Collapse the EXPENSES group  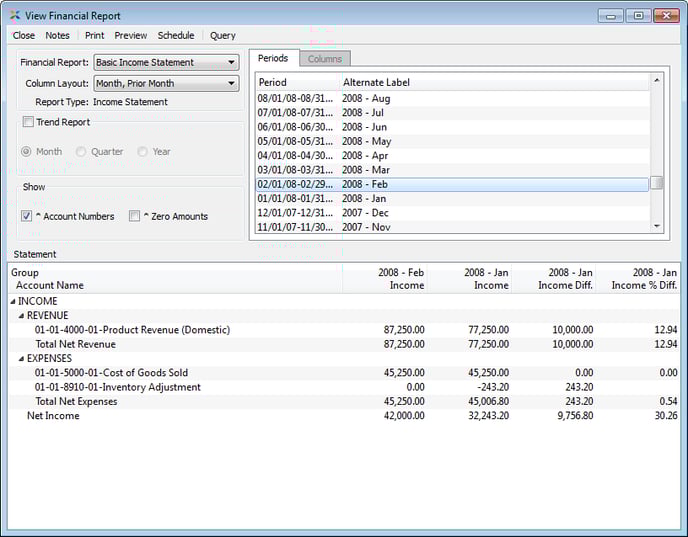[21, 358]
